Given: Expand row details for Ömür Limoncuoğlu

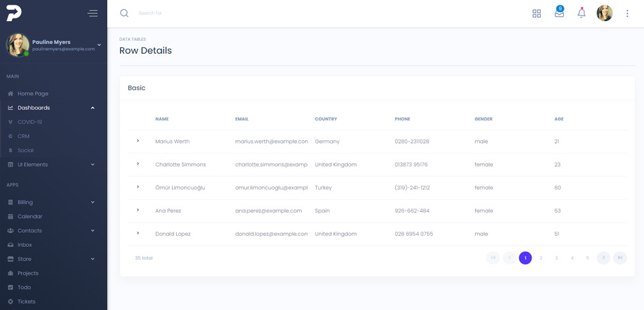Looking at the screenshot, I should point(138,187).
